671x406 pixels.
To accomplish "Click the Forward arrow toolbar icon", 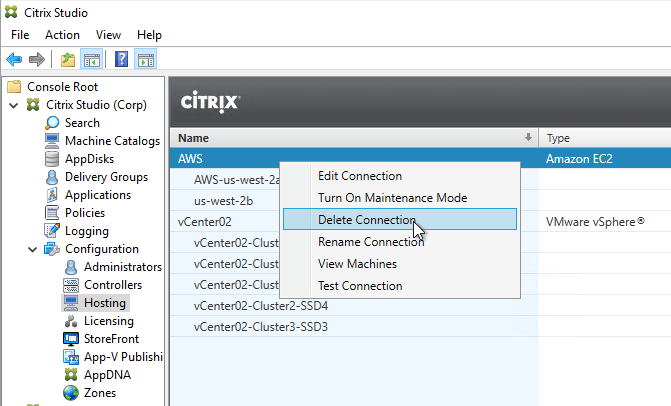I will (37, 59).
